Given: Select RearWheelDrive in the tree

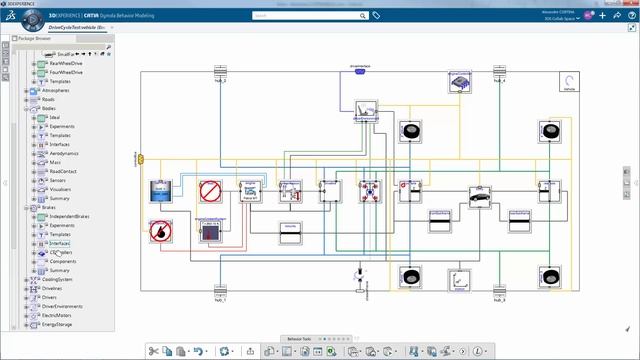Looking at the screenshot, I should pos(66,63).
